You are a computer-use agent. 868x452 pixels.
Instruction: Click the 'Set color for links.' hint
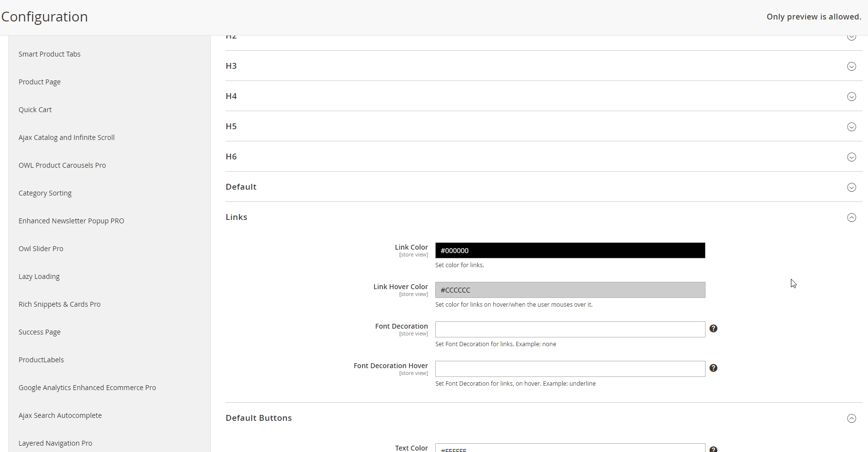point(460,265)
